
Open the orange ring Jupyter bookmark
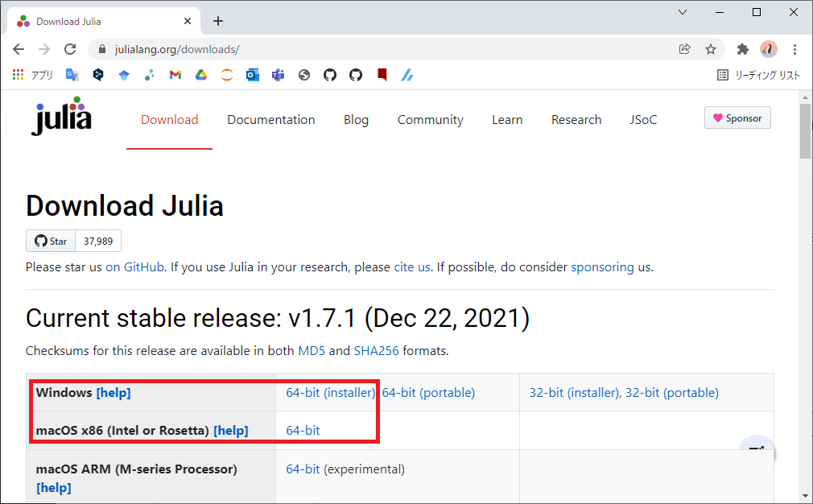click(x=226, y=75)
